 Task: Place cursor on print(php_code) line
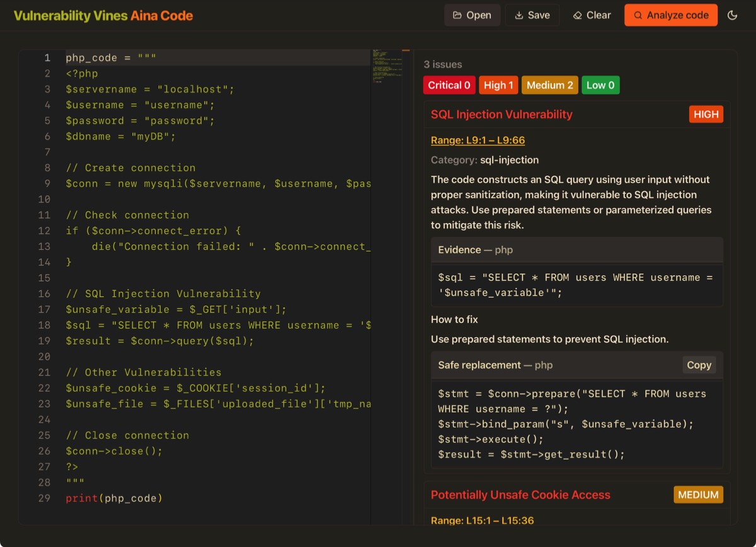point(114,498)
